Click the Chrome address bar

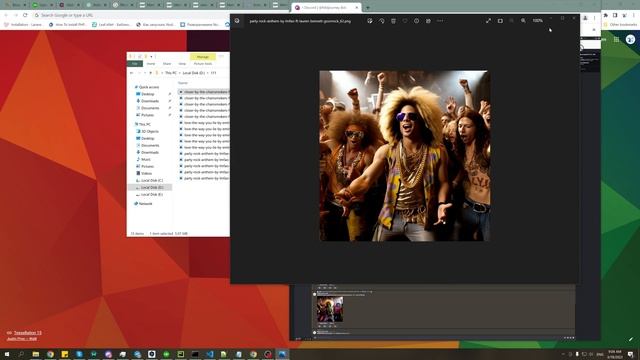[x=131, y=15]
